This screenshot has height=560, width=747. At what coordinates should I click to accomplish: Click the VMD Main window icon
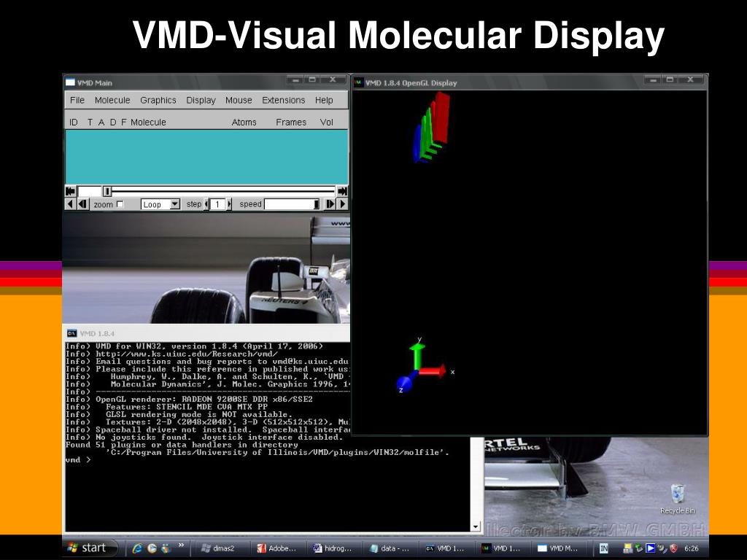(x=71, y=82)
